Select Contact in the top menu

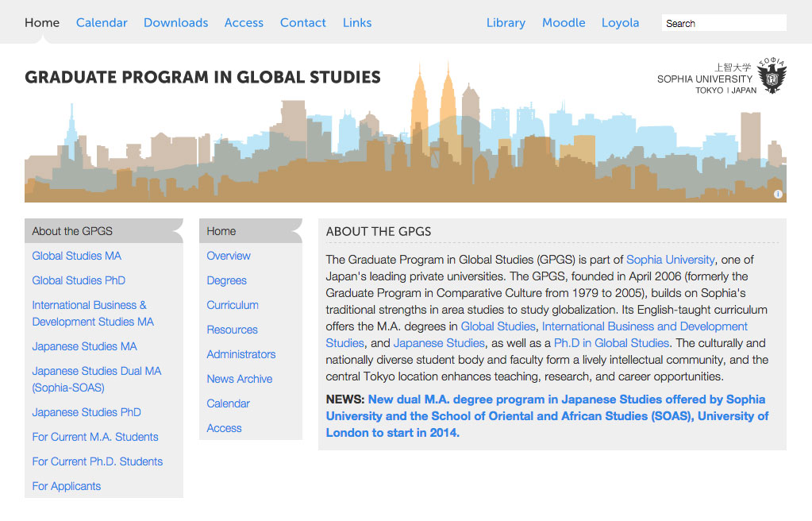[x=303, y=23]
